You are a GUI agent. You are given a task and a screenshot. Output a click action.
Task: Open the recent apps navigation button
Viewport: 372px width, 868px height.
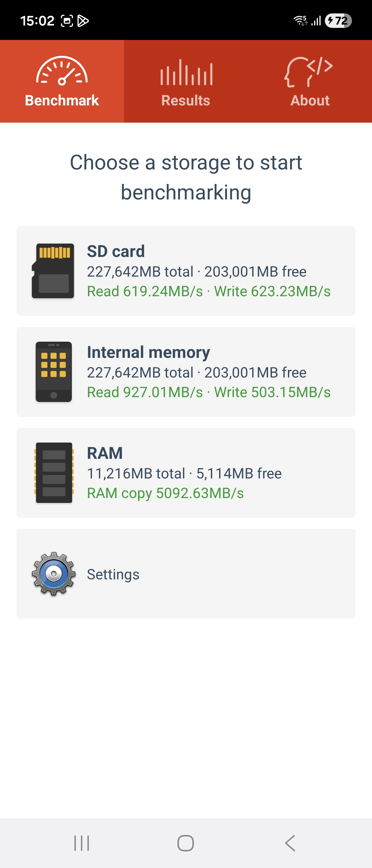(x=82, y=843)
